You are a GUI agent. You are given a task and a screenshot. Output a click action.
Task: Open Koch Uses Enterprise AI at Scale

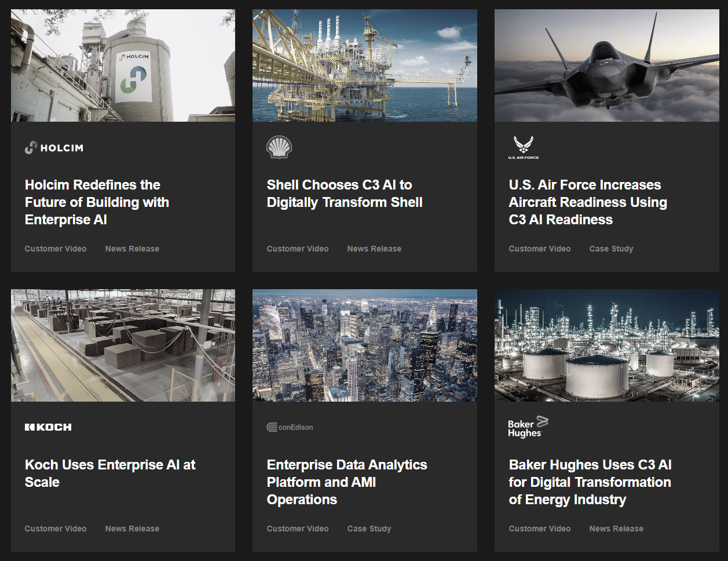tap(110, 473)
